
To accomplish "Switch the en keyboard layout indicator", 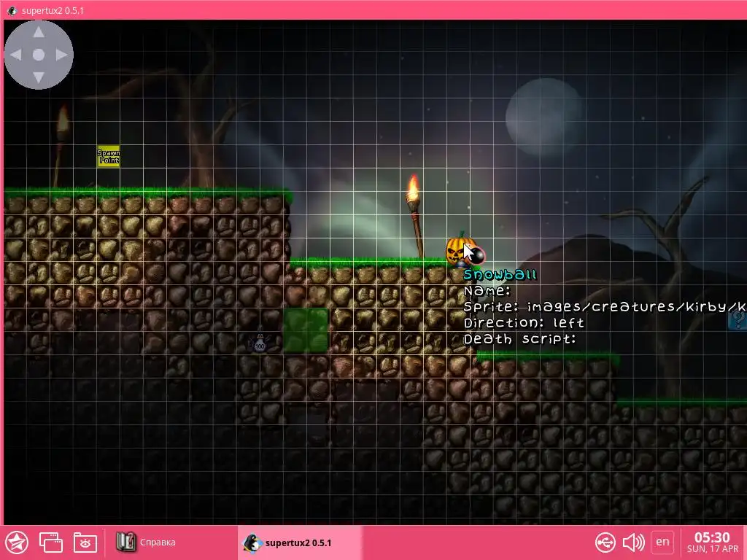I will [662, 542].
